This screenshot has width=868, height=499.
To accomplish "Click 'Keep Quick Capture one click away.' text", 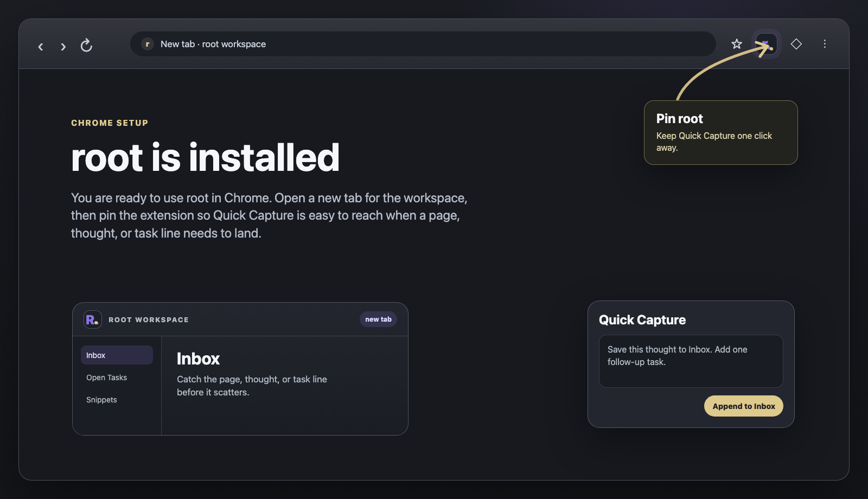I will pos(714,142).
